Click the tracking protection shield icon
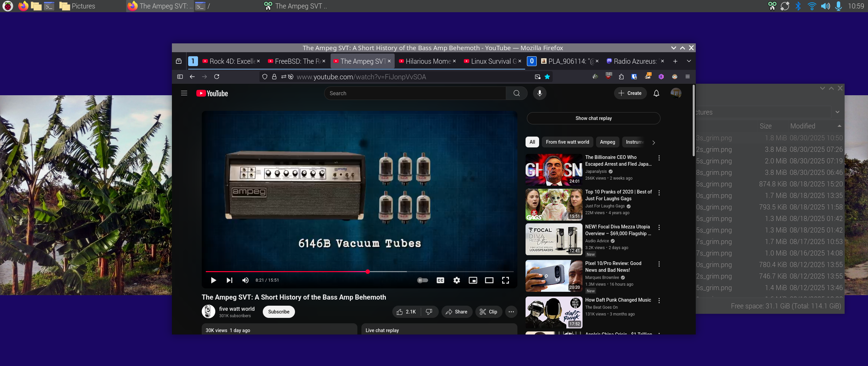Image resolution: width=868 pixels, height=366 pixels. [x=265, y=77]
